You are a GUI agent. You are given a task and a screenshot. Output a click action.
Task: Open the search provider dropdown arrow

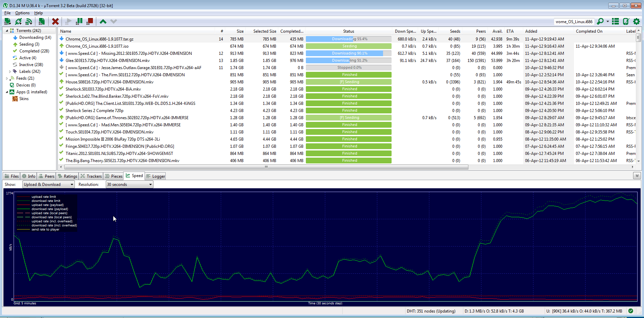pos(608,21)
